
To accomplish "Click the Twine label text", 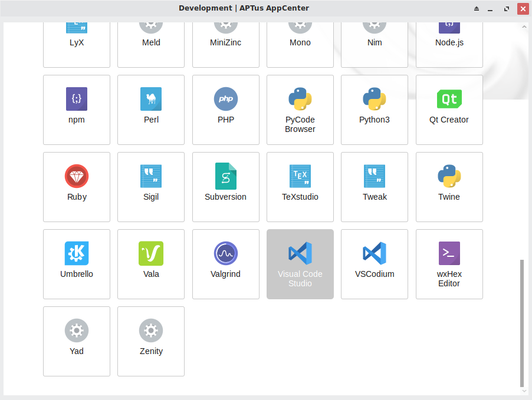I will click(x=449, y=197).
